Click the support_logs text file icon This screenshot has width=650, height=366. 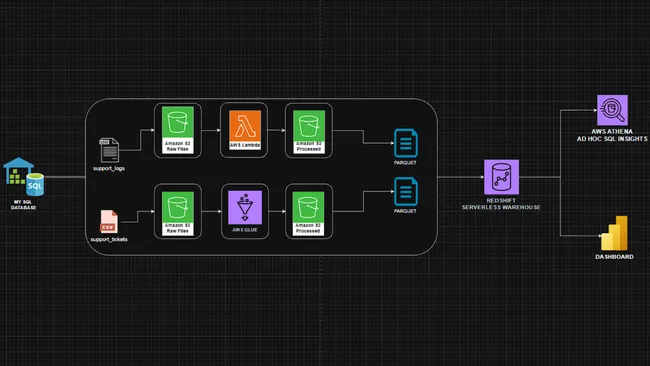coord(109,150)
